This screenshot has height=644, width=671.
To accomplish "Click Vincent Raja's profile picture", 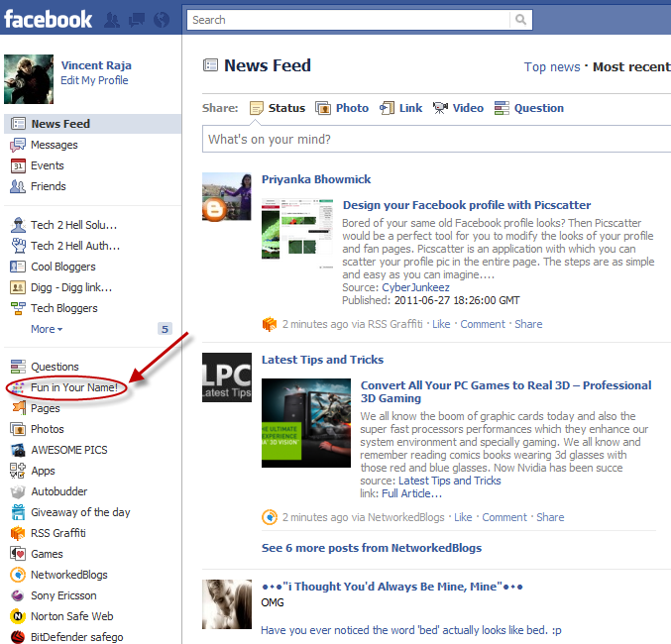I will coord(29,79).
